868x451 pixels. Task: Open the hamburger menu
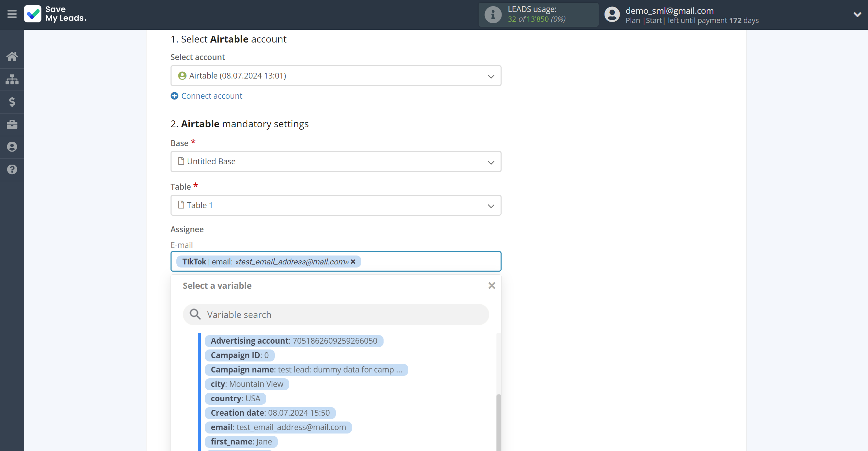(12, 14)
